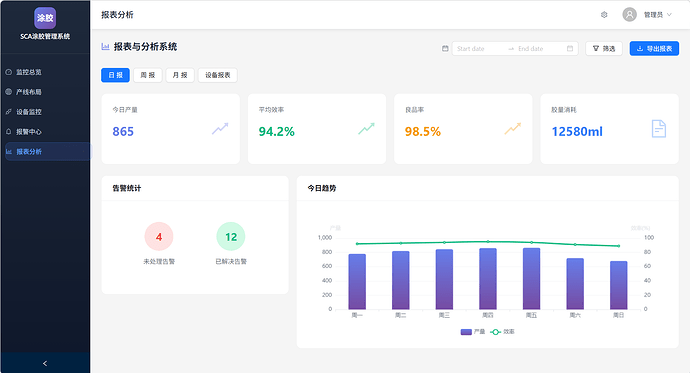
Task: Click the 98.5% yield value
Action: (x=423, y=132)
